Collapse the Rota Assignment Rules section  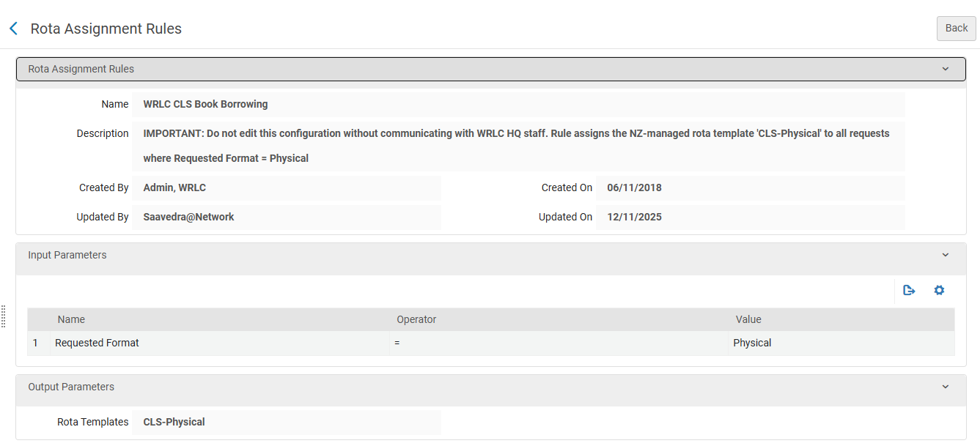[x=945, y=68]
